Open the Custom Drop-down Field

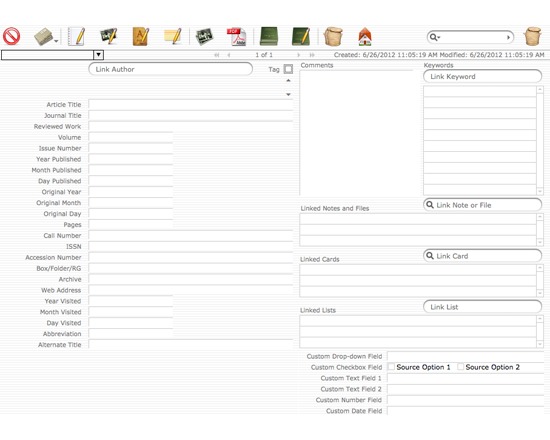click(x=465, y=356)
